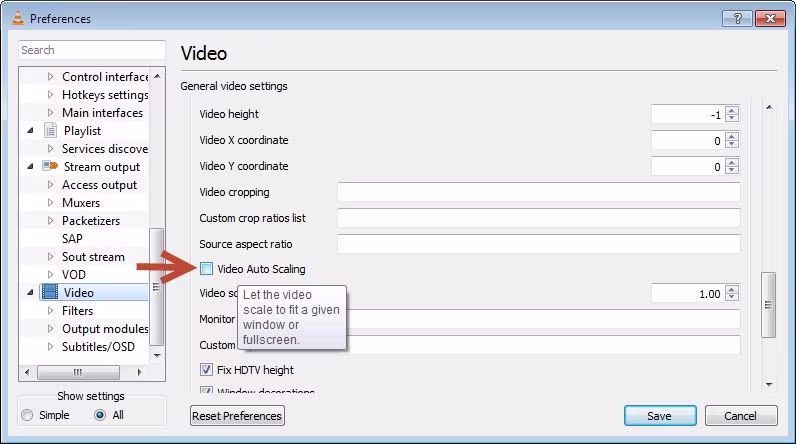796x444 pixels.
Task: Click in the Search preferences field
Action: pyautogui.click(x=91, y=50)
